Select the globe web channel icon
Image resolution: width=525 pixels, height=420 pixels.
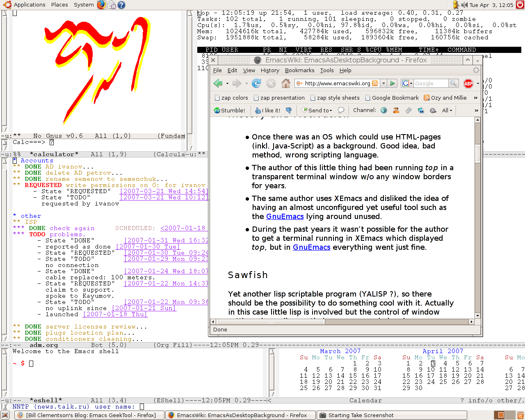pyautogui.click(x=384, y=110)
